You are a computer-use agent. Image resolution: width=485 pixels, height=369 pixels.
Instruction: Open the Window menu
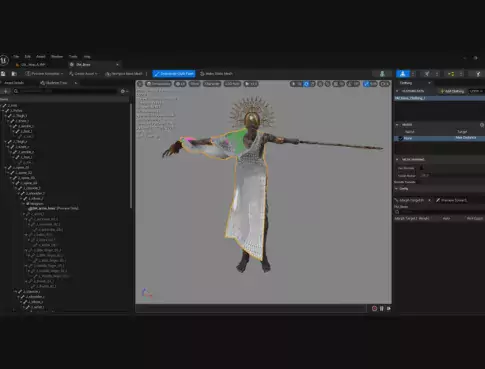click(x=57, y=57)
